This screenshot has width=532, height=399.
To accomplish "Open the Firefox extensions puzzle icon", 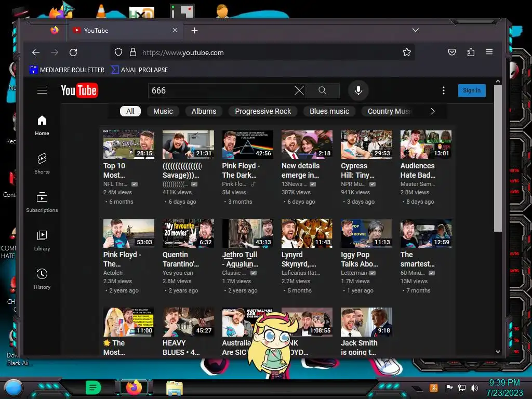I will pyautogui.click(x=471, y=52).
